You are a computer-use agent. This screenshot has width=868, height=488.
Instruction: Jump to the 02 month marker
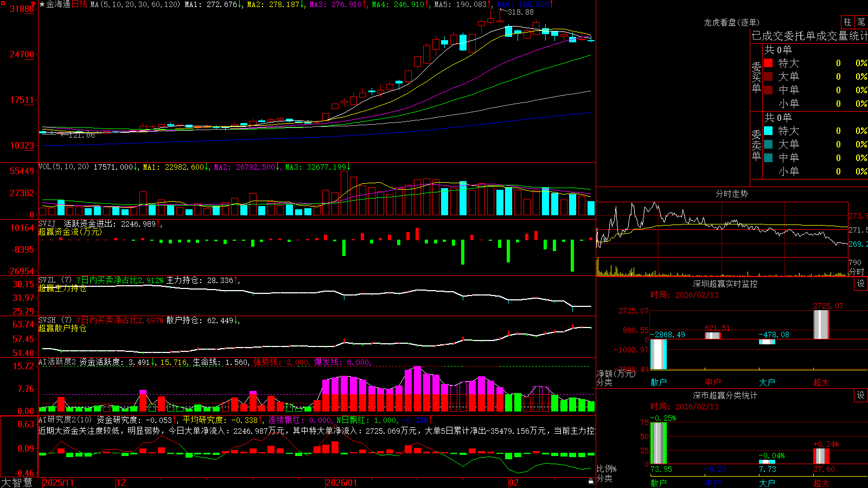[513, 483]
